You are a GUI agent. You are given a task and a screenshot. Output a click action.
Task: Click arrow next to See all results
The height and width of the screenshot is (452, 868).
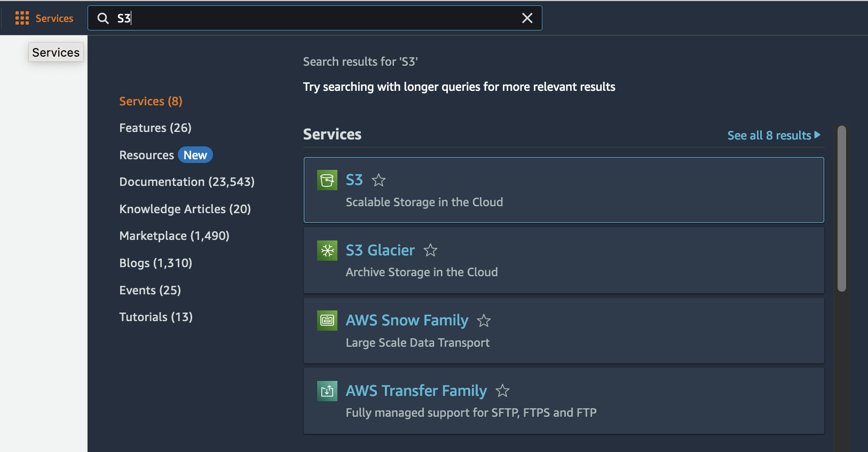(x=817, y=135)
